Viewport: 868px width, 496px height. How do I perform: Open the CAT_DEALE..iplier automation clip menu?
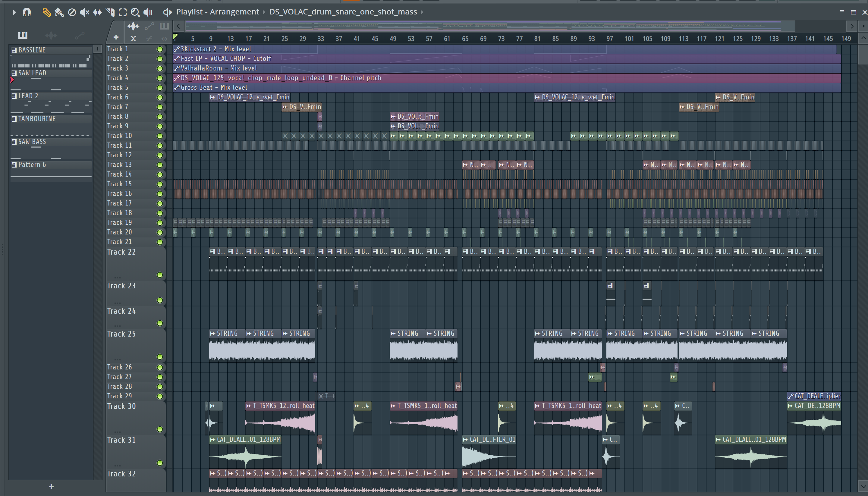pyautogui.click(x=790, y=396)
